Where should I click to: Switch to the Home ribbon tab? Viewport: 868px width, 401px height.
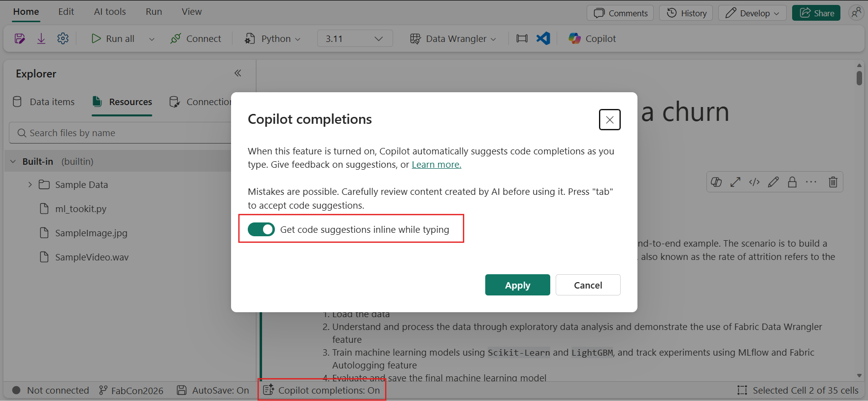tap(26, 12)
